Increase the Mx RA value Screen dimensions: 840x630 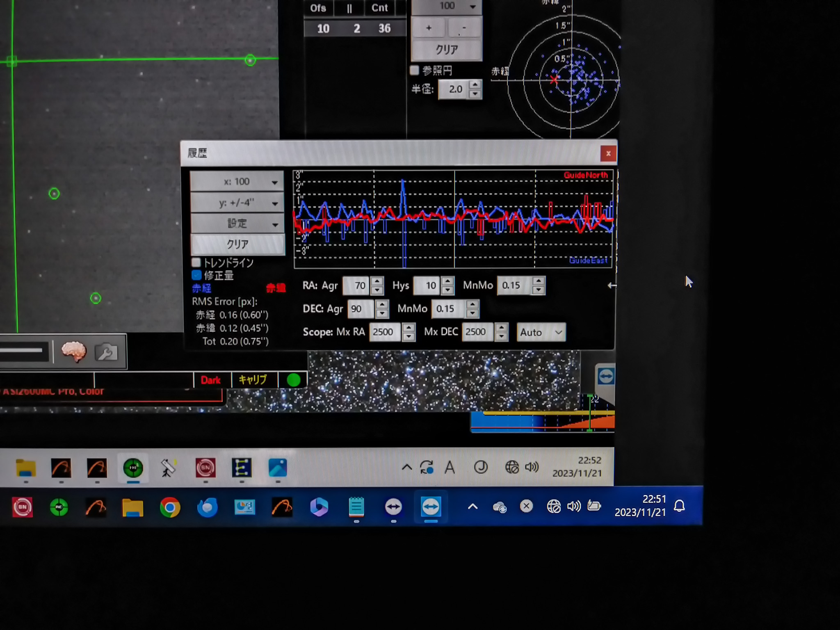click(409, 328)
